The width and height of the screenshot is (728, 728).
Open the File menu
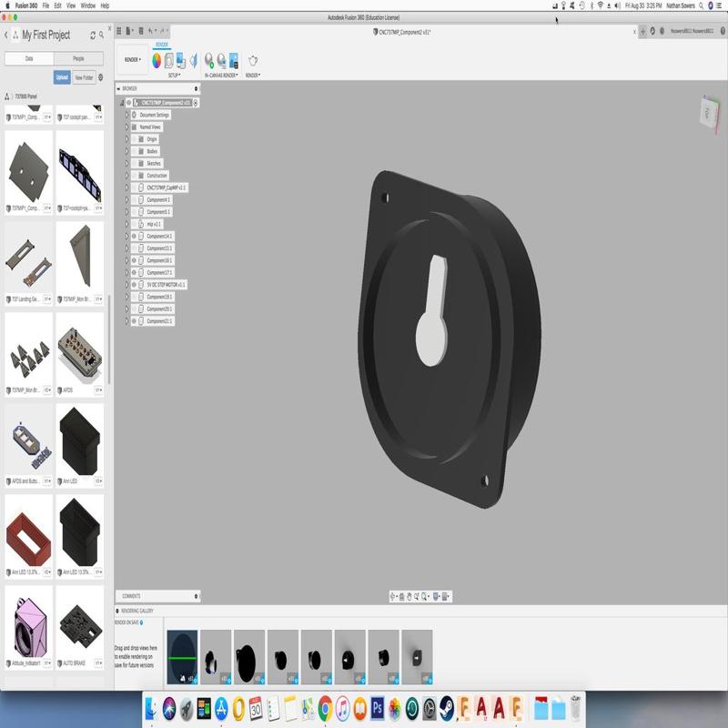[45, 5]
